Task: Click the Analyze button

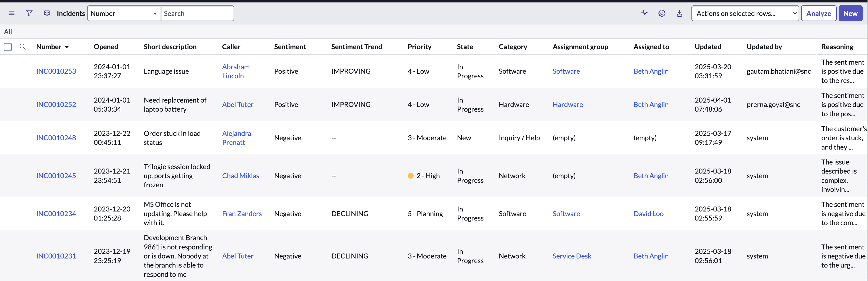Action: pyautogui.click(x=819, y=13)
